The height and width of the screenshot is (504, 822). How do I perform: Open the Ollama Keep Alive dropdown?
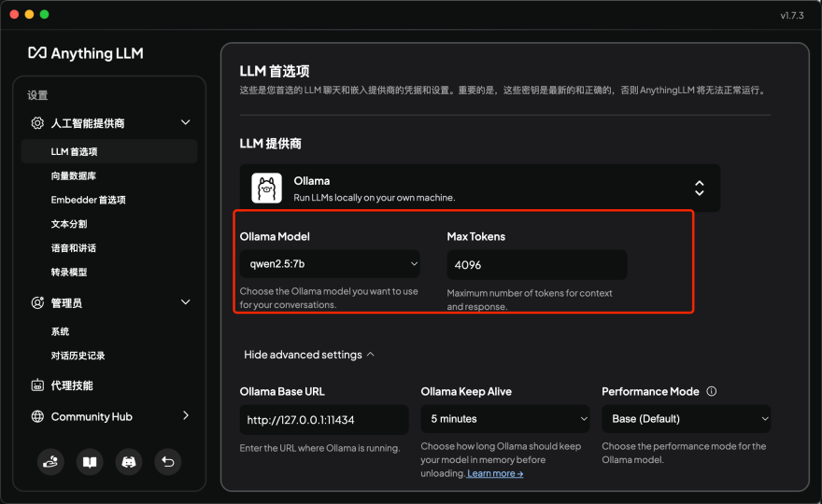coord(504,419)
